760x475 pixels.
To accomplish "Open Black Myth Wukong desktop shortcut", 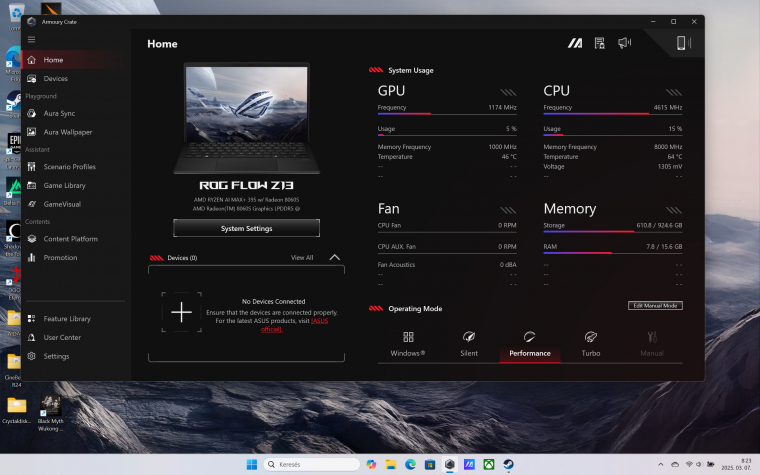I will (50, 413).
